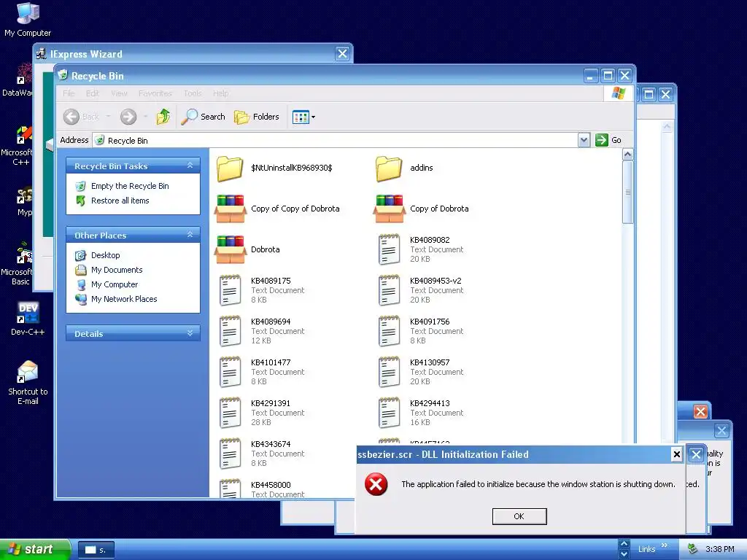Viewport: 747px width, 560px height.
Task: Click the 3:38 PM taskbar clock
Action: (720, 550)
